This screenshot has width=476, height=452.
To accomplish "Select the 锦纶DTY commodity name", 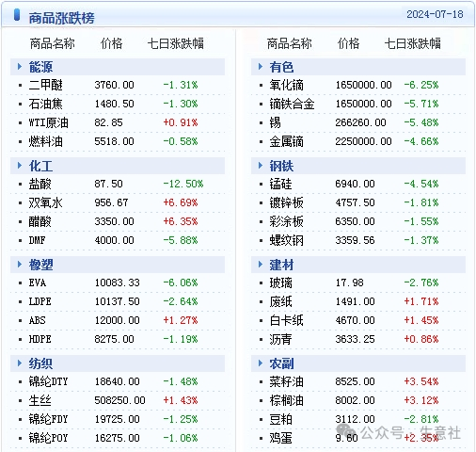I will 49,381.
